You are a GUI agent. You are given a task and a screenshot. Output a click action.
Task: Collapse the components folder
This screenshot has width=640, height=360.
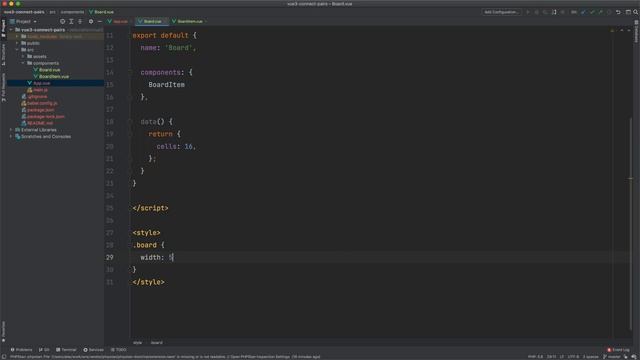23,63
